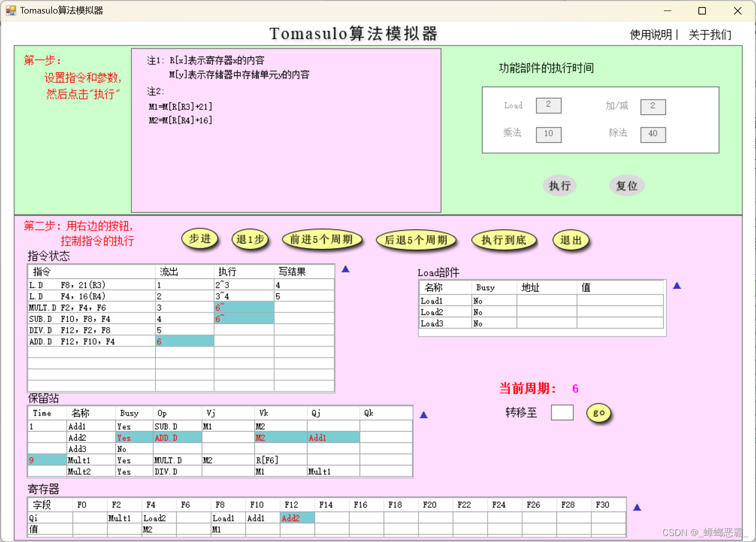Screen dimensions: 756x542
Task: Click the 退出 exit button
Action: [571, 240]
